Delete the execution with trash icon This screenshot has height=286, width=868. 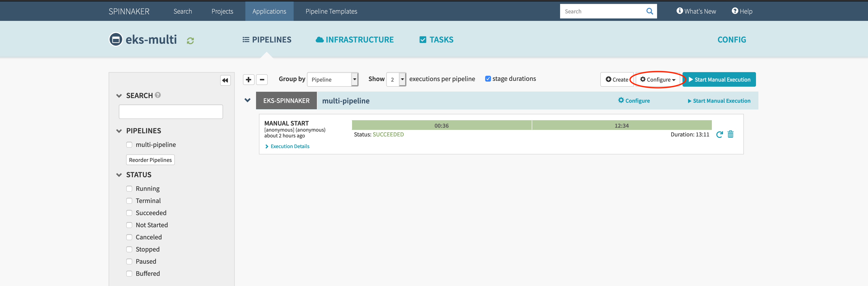point(731,134)
